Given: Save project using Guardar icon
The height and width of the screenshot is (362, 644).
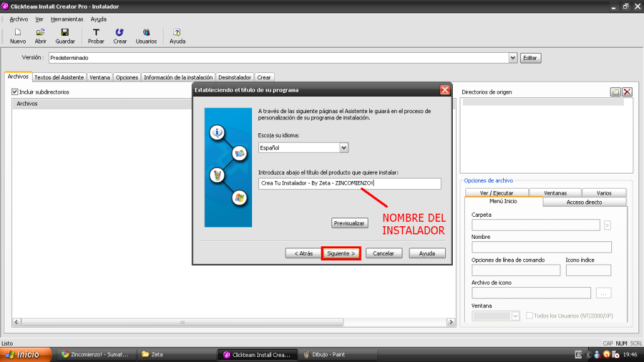Looking at the screenshot, I should pos(65,36).
